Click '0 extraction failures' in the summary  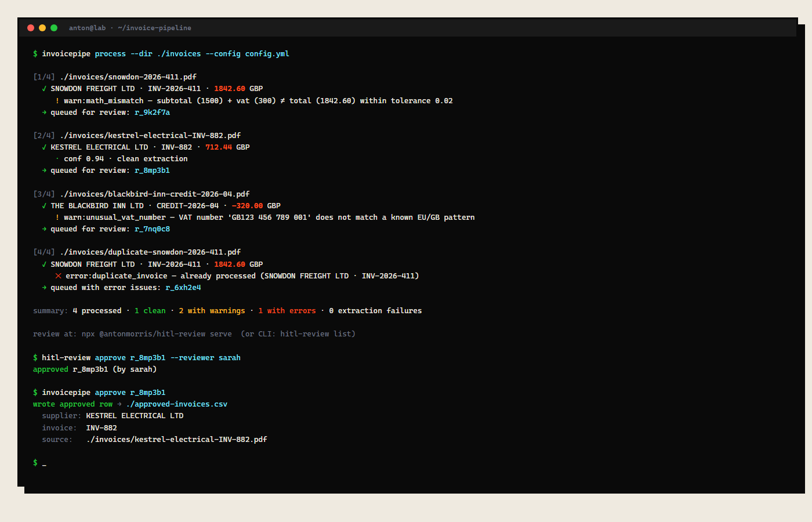pos(375,311)
